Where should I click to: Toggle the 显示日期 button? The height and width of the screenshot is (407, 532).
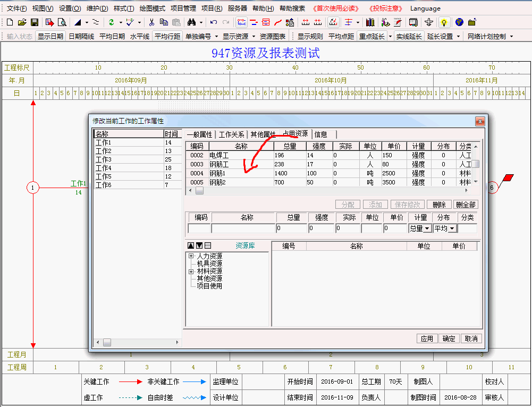[x=50, y=37]
